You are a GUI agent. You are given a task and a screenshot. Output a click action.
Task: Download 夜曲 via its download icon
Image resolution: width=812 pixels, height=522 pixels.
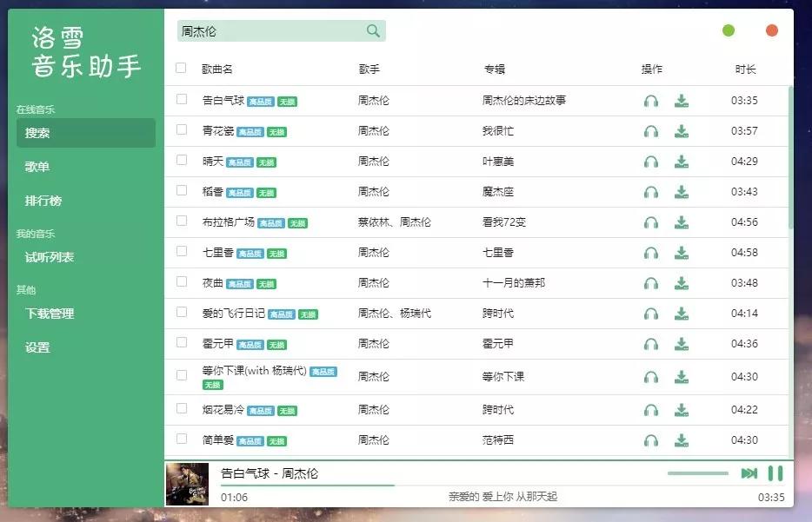coord(682,283)
